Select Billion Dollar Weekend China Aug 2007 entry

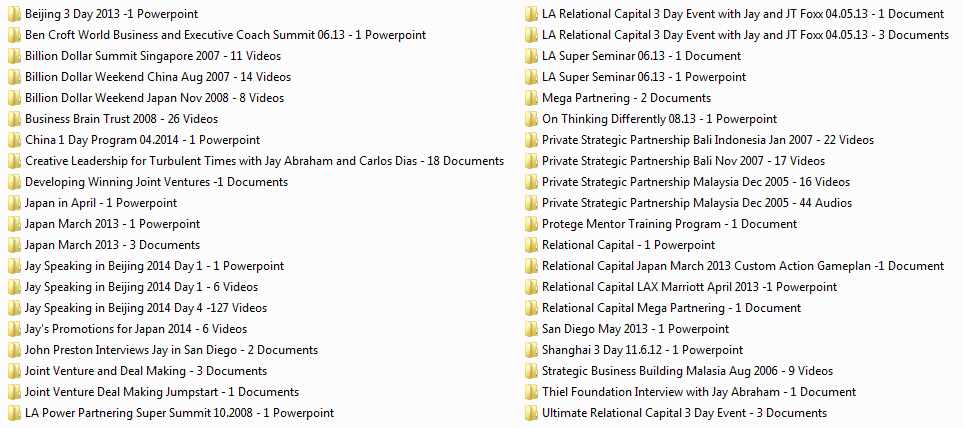(x=150, y=77)
